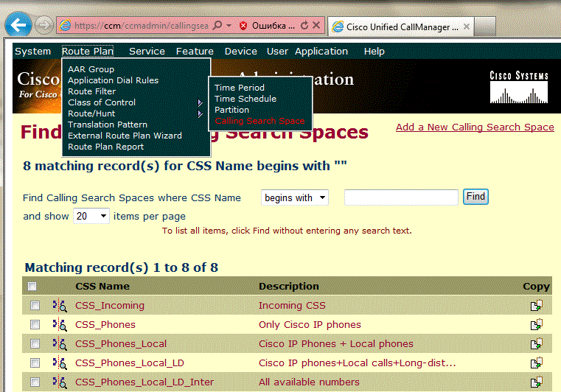The height and width of the screenshot is (392, 561).
Task: Click Add a New Calling Search Space link
Action: (474, 127)
